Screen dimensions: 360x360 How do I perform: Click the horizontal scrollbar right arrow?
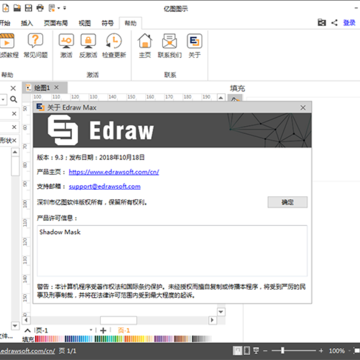tap(212, 320)
